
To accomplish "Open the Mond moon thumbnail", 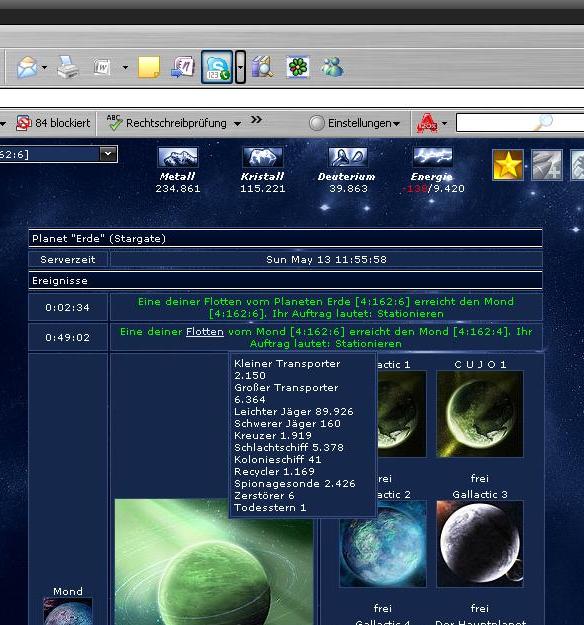I will (68, 611).
